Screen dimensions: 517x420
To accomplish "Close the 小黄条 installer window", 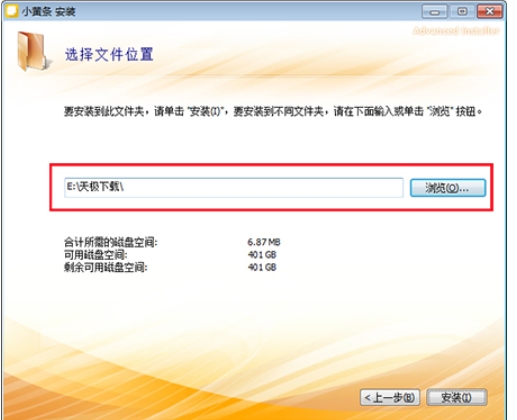I will click(490, 12).
